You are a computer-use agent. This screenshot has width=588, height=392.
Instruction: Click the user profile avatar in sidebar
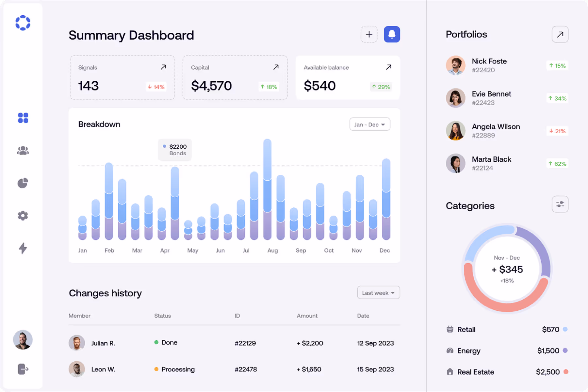pyautogui.click(x=23, y=340)
